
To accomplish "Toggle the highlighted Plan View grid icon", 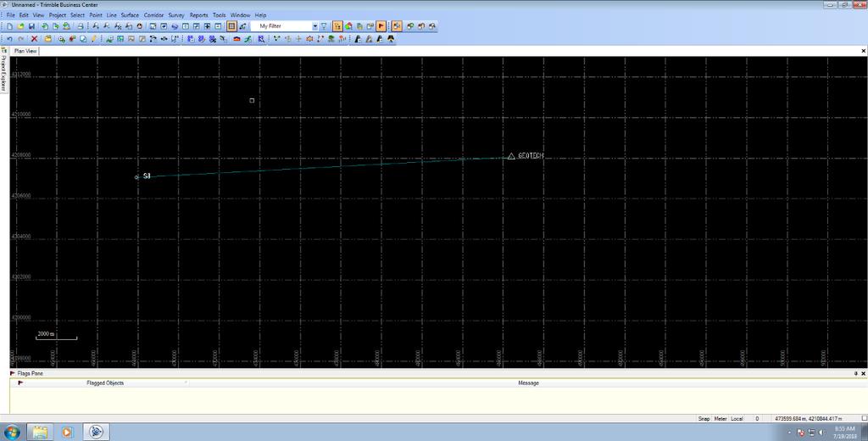I will pos(232,26).
